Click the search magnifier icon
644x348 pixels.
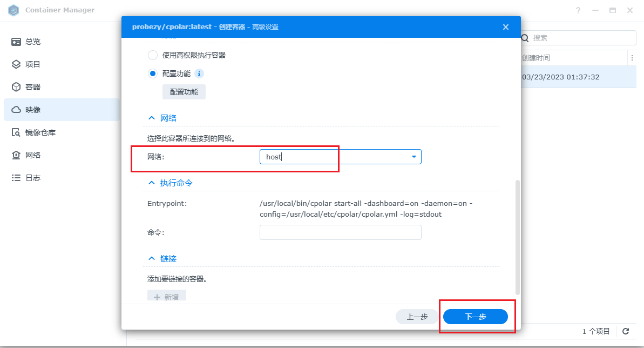point(525,38)
